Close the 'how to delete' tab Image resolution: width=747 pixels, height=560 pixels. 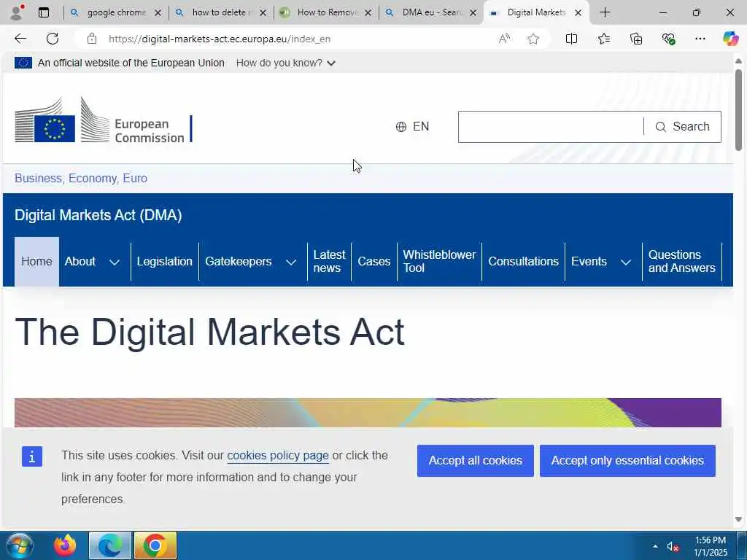pos(263,13)
